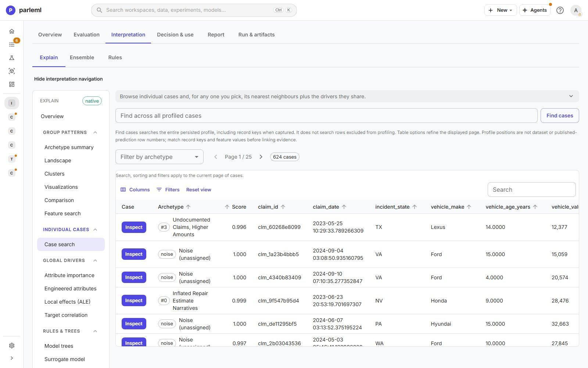Inspect case clm_de11295bf5
Screen dimensions: 588x368
point(134,324)
